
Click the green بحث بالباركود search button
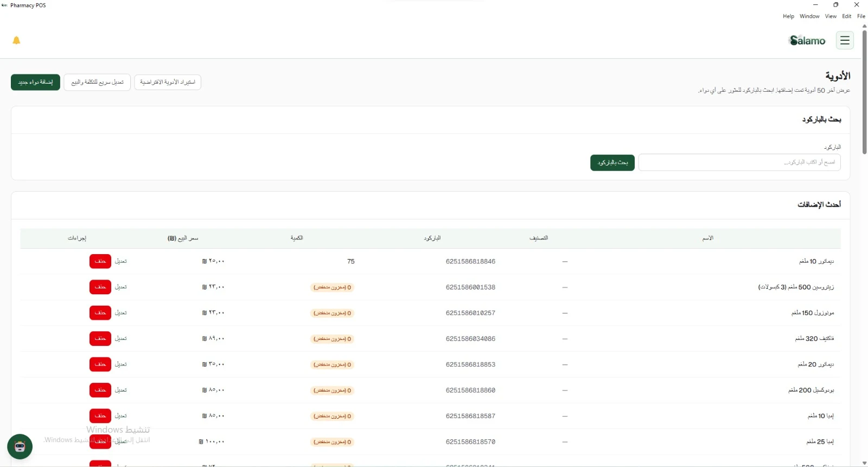pos(612,162)
